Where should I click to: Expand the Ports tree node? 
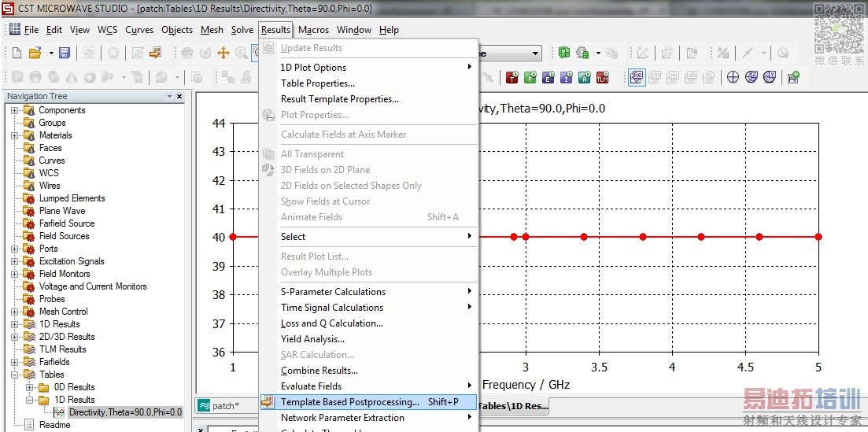tap(14, 249)
